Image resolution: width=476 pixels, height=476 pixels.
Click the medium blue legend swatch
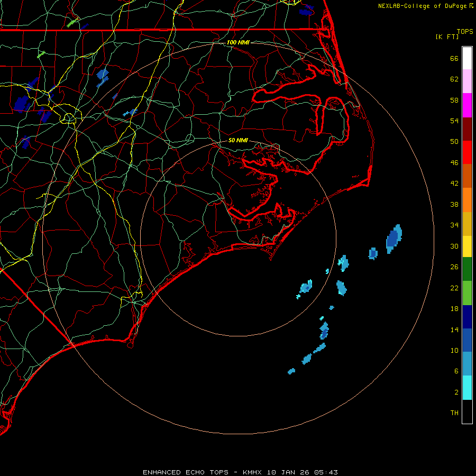[x=467, y=340]
